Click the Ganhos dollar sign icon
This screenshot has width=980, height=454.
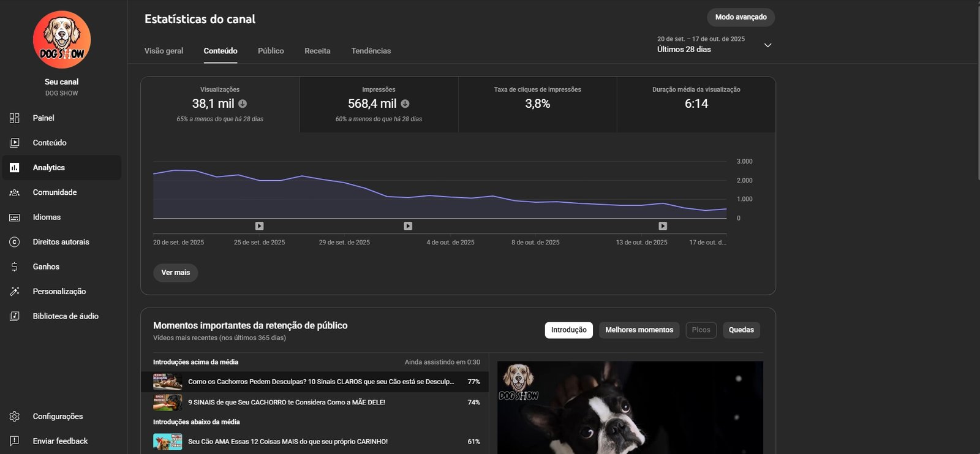click(x=15, y=267)
